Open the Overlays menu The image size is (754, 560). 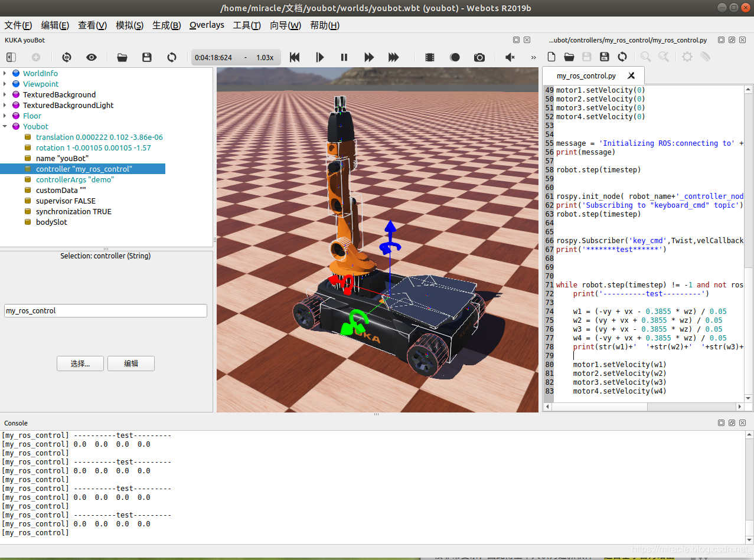[x=207, y=25]
